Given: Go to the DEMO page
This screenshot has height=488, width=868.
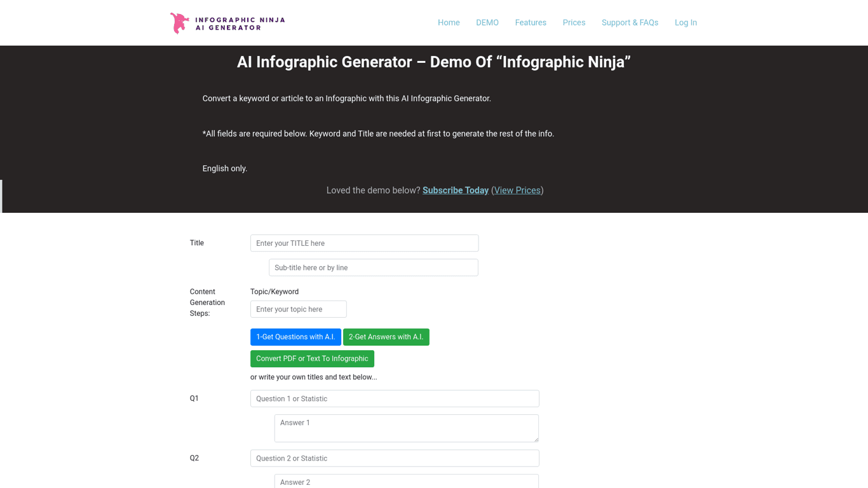Looking at the screenshot, I should (x=487, y=23).
